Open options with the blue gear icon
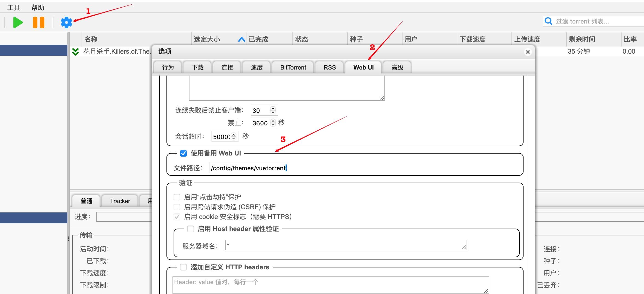The width and height of the screenshot is (644, 294). [67, 22]
